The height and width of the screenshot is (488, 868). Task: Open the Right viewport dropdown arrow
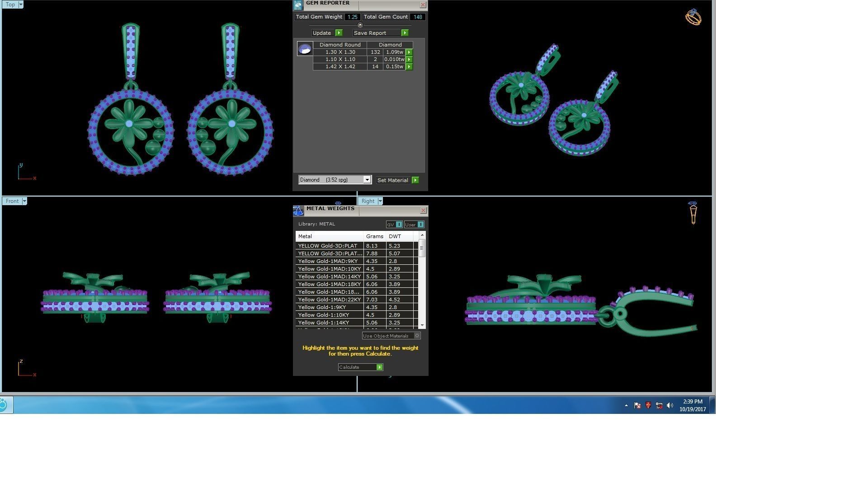click(x=380, y=201)
